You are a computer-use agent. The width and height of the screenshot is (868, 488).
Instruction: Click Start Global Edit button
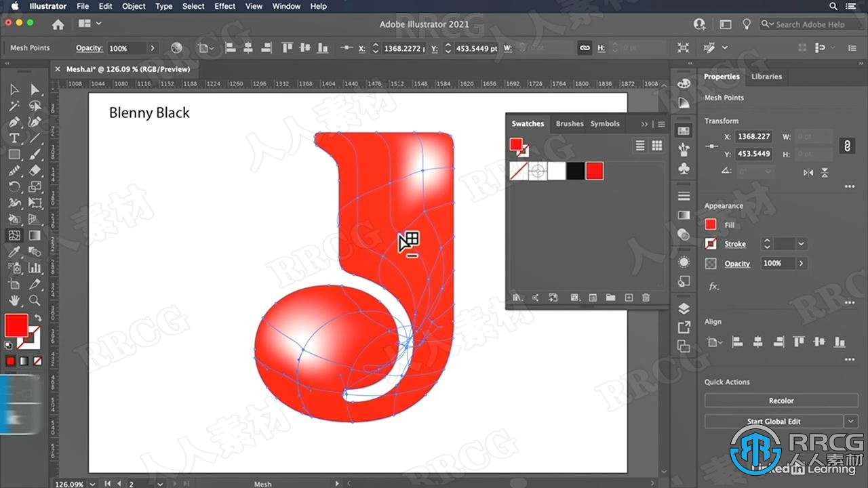[774, 421]
